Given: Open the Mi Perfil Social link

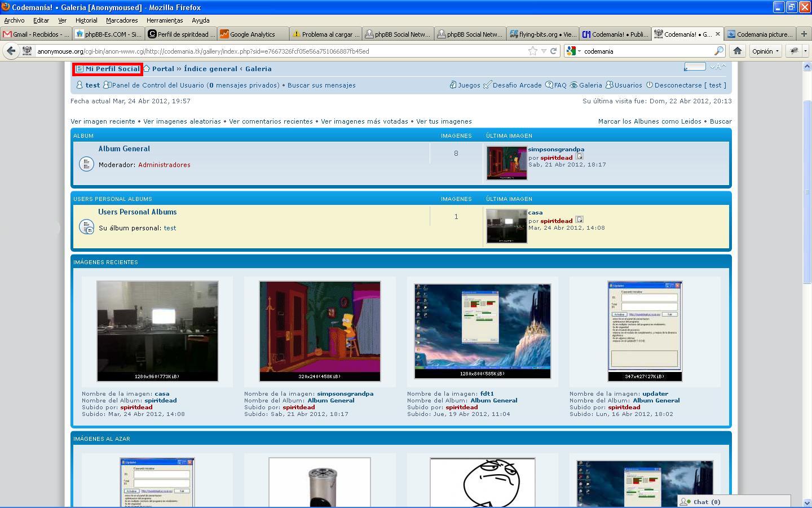Looking at the screenshot, I should click(x=108, y=69).
